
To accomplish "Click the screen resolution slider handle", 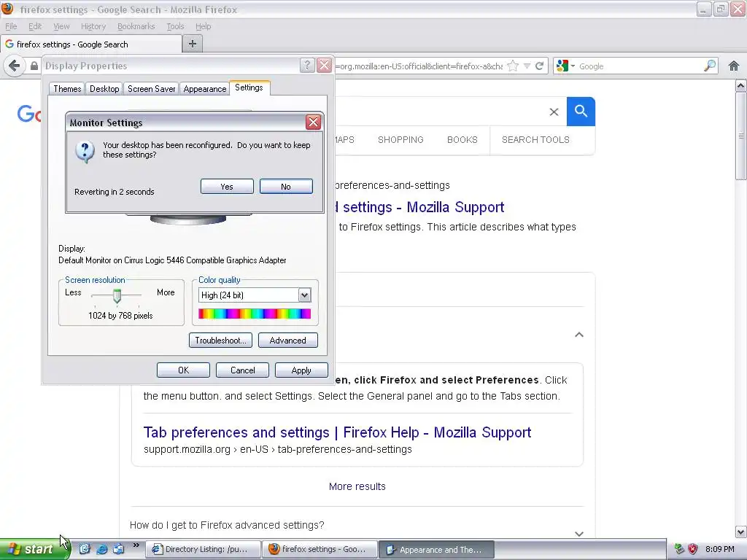I will point(117,296).
